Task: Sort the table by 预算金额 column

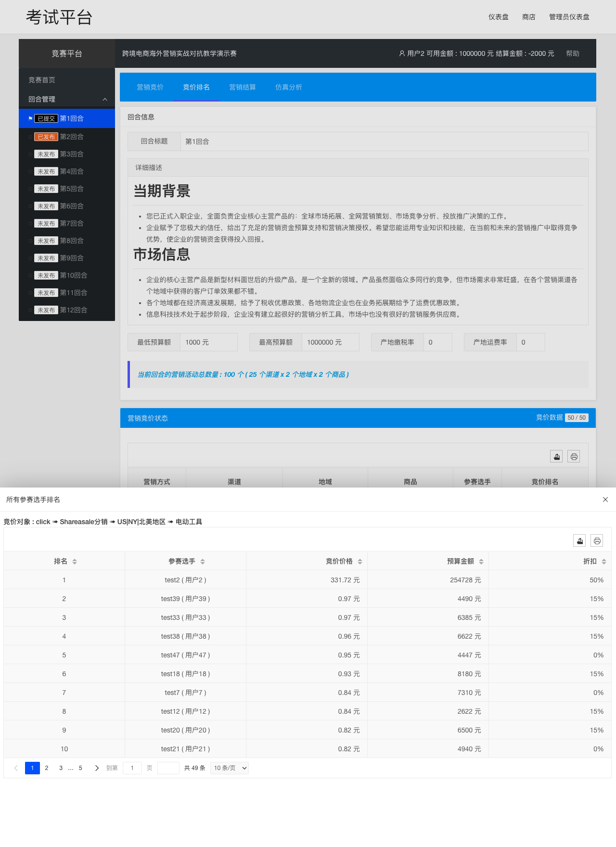Action: click(x=481, y=562)
